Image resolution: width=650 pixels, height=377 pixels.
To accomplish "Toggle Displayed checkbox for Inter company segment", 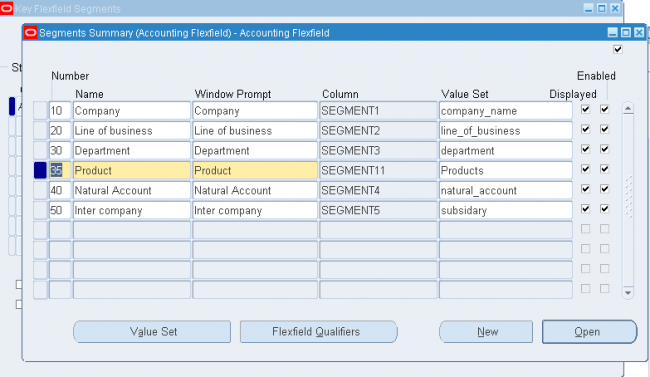I will pyautogui.click(x=585, y=209).
